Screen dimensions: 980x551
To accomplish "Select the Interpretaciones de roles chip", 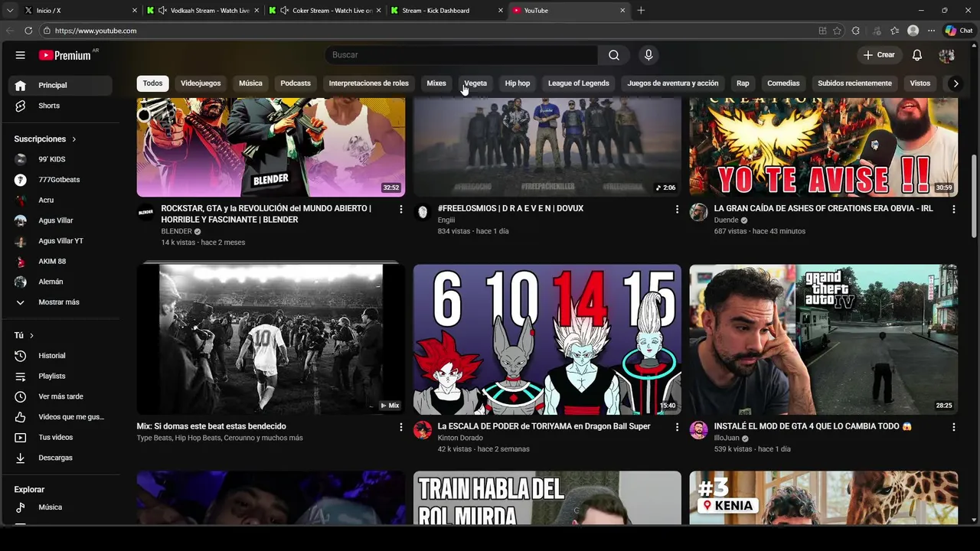I will click(x=368, y=83).
